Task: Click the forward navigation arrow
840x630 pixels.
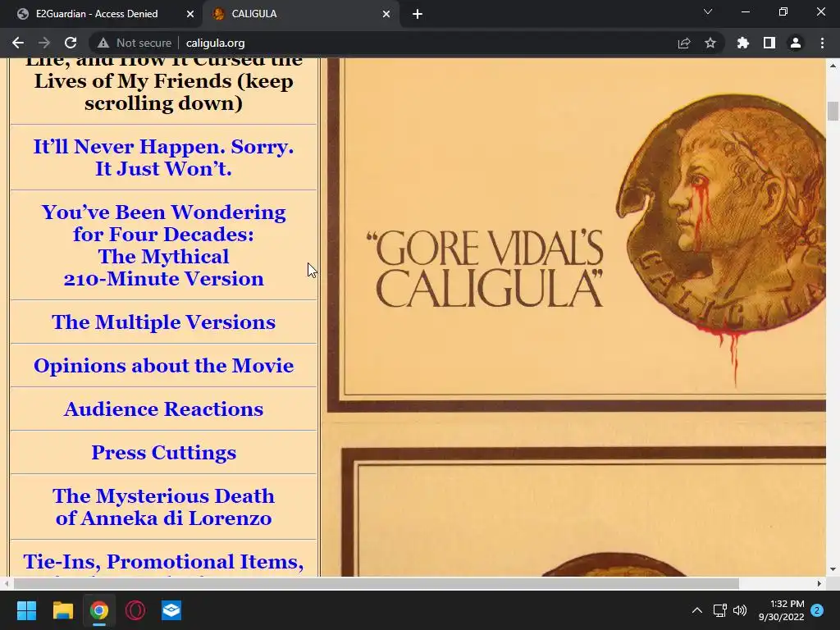Action: click(x=44, y=43)
